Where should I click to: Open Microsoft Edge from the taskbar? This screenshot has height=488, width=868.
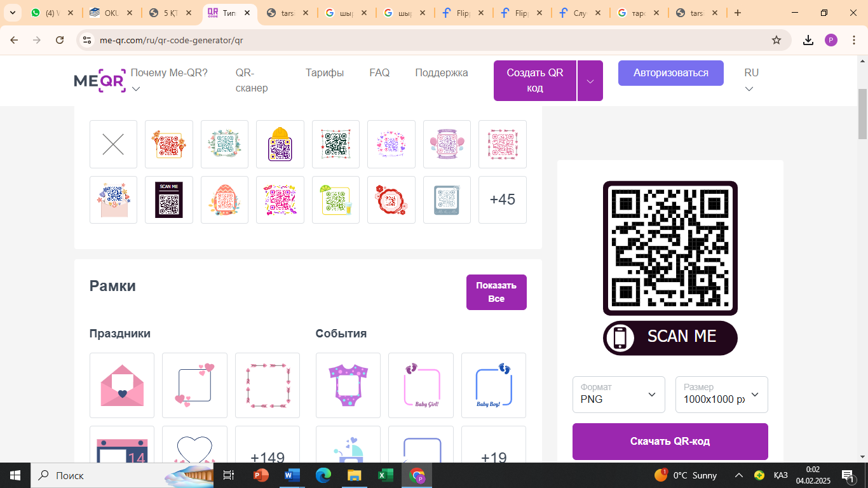coord(323,475)
